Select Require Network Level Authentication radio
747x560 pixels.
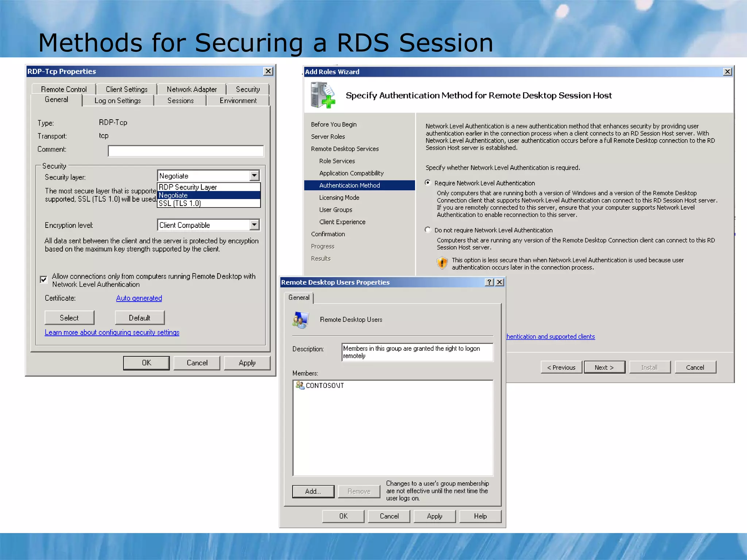(428, 183)
